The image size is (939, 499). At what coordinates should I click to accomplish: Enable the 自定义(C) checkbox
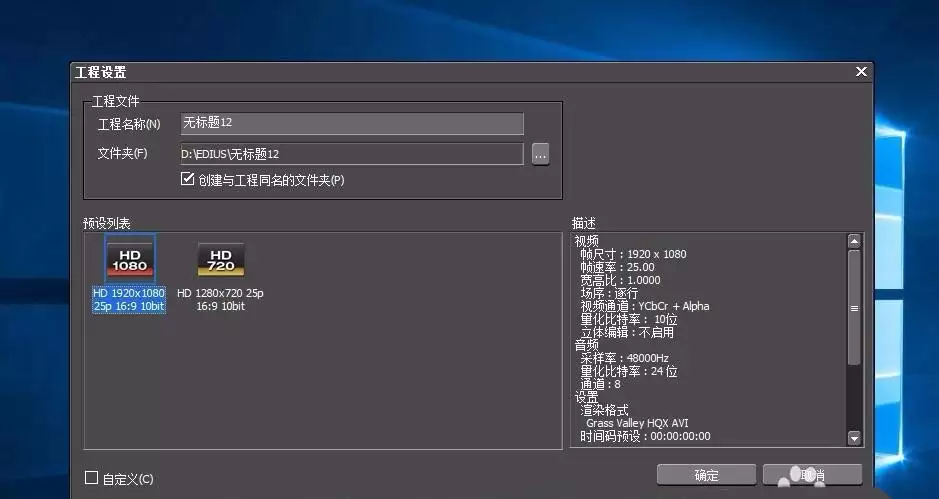[x=91, y=477]
